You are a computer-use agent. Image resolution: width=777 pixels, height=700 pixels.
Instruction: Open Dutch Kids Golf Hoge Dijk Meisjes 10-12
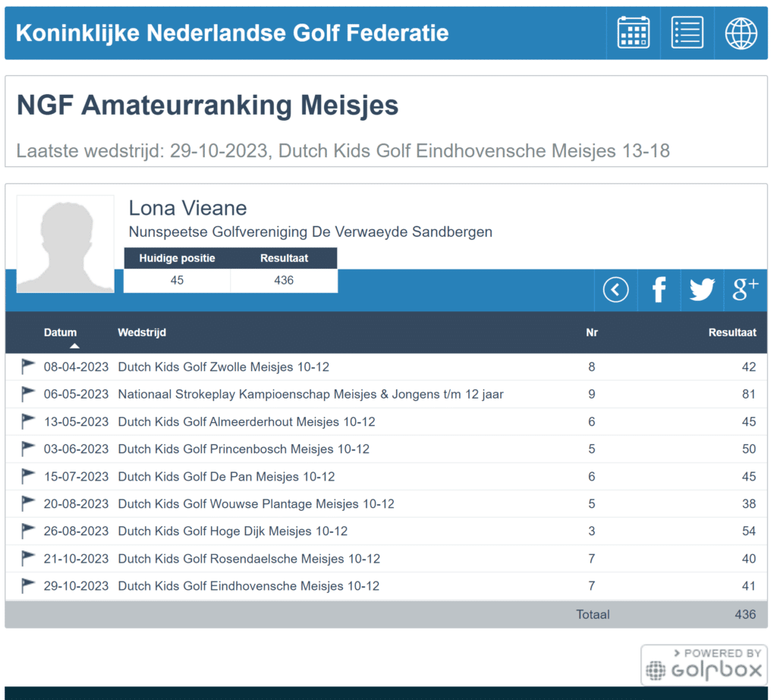click(233, 531)
